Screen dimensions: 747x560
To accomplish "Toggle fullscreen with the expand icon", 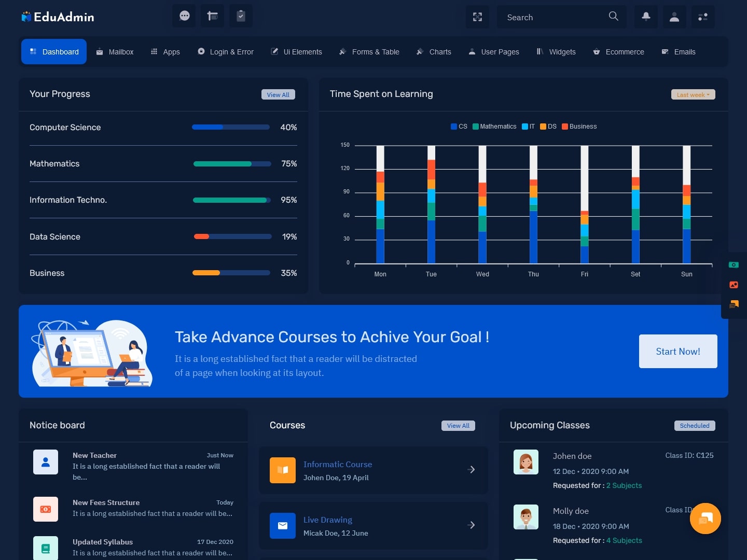I will (477, 17).
